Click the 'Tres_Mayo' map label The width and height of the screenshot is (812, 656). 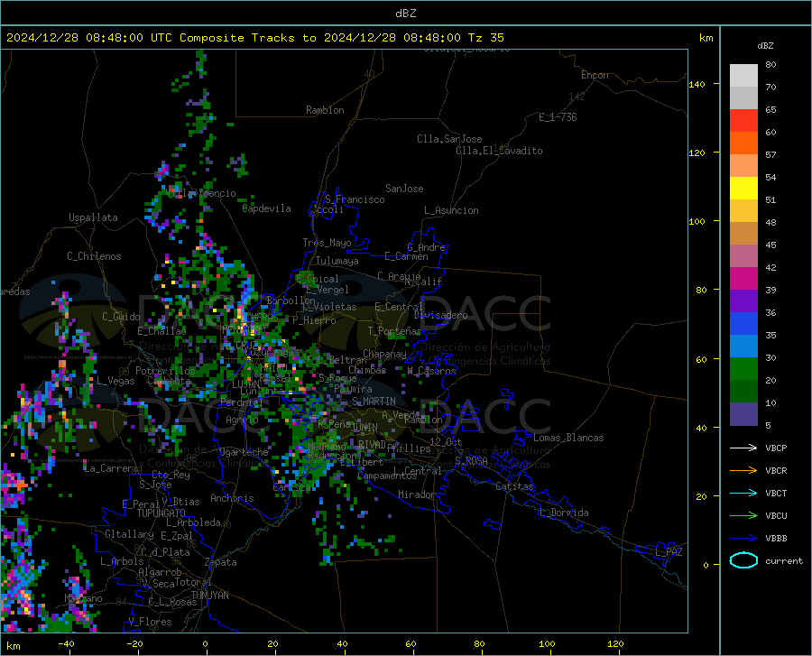click(x=327, y=243)
